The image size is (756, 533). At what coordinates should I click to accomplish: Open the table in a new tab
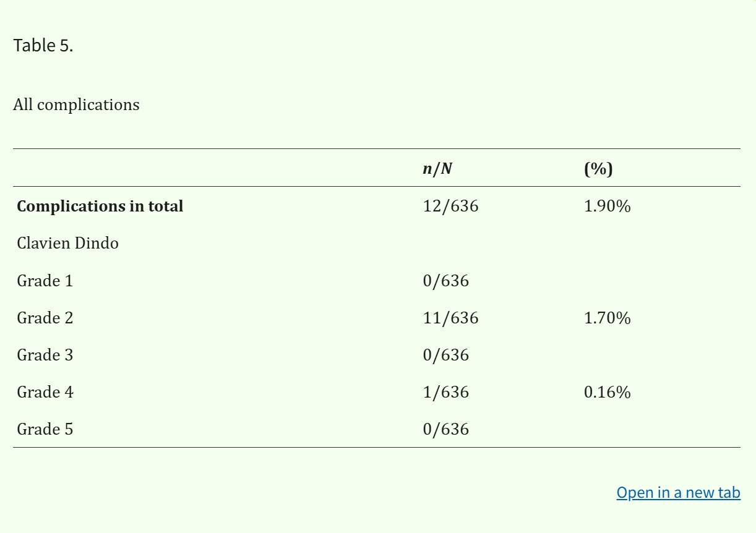point(678,492)
